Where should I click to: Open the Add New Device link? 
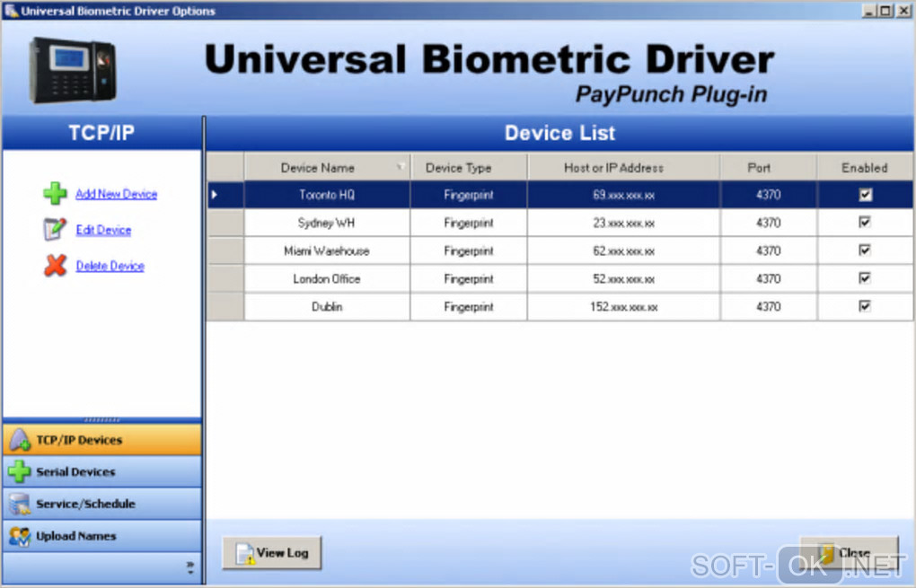tap(116, 194)
